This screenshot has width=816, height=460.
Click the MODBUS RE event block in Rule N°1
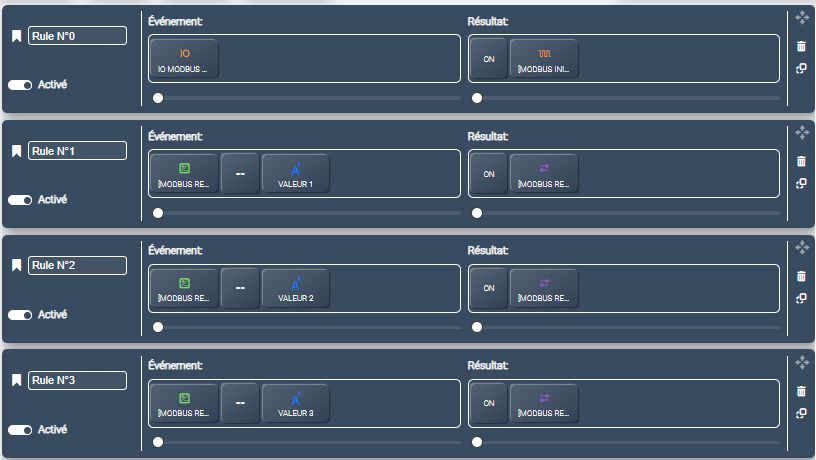click(183, 174)
